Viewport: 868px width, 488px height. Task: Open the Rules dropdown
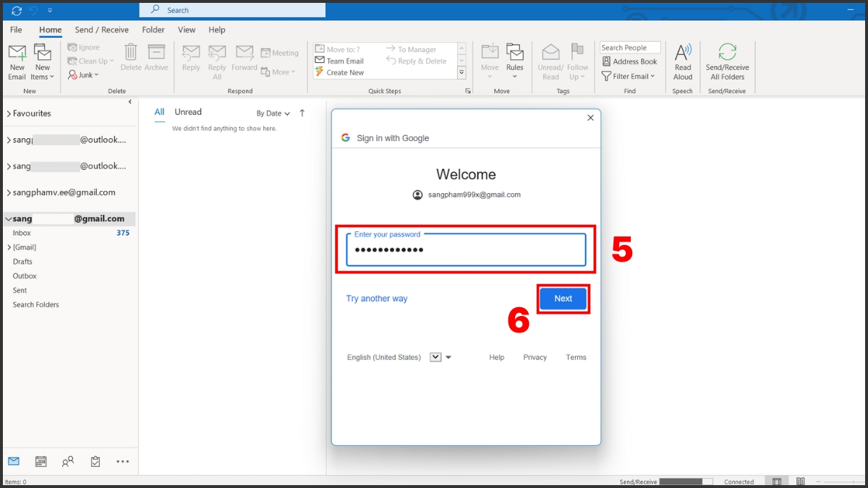click(514, 62)
